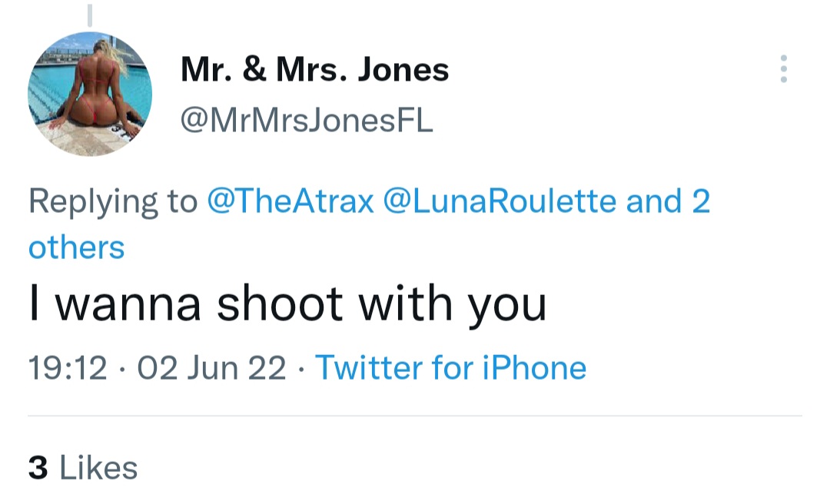This screenshot has height=504, width=830.
Task: Open the Mr. & Mrs. Jones profile picture
Action: (x=90, y=94)
